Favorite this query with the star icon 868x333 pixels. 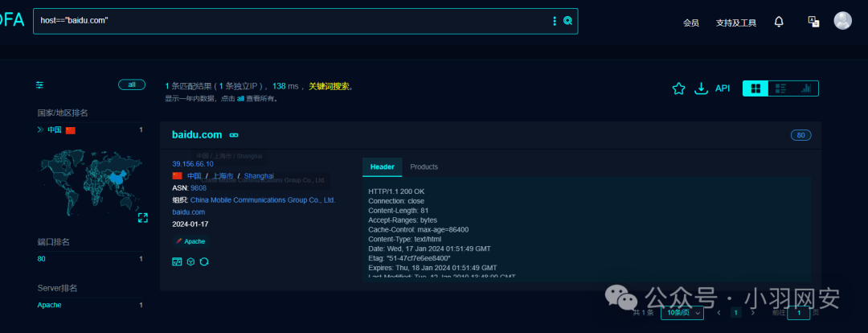tap(678, 88)
